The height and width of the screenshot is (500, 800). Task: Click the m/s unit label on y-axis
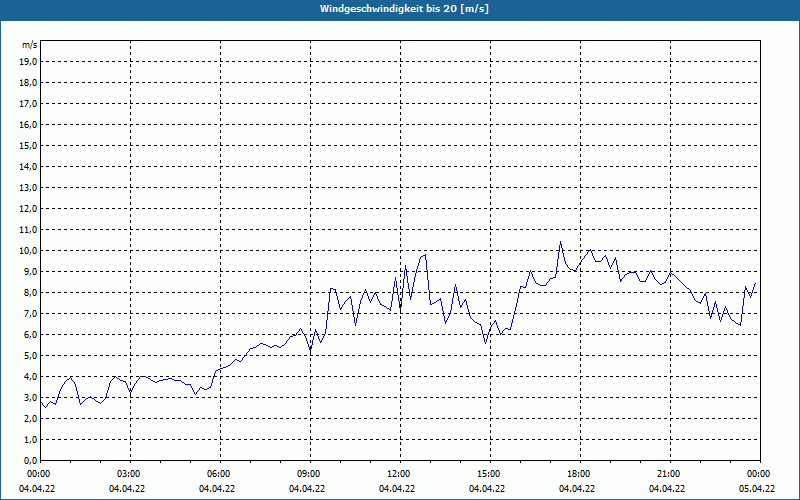30,45
